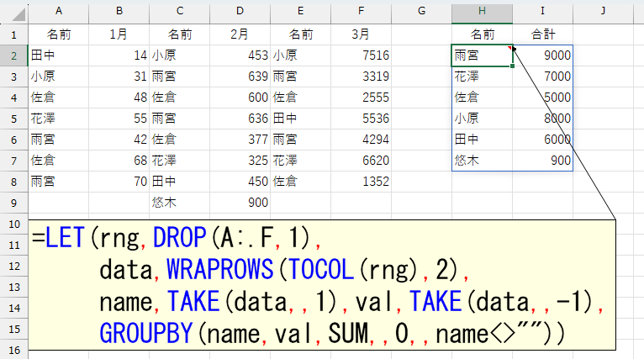The height and width of the screenshot is (359, 644).
Task: Select column H header
Action: click(482, 12)
